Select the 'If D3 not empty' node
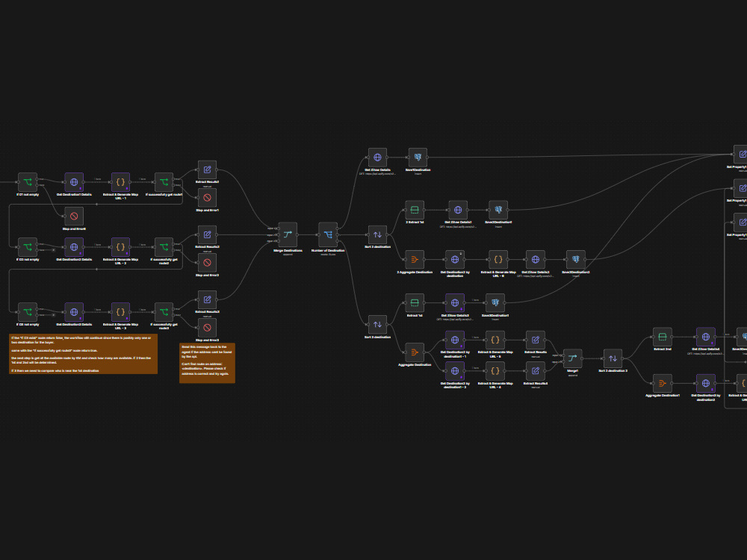Viewport: 747px width, 560px height. [x=28, y=312]
